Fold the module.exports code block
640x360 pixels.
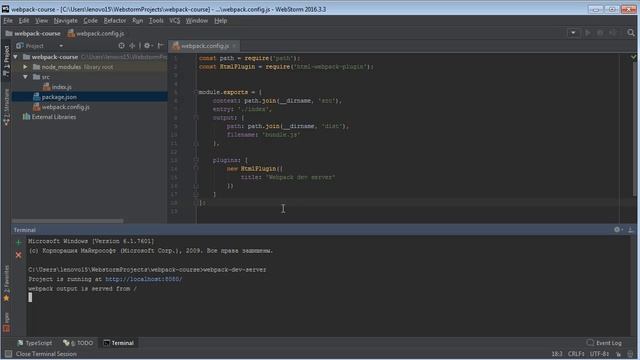tap(196, 92)
